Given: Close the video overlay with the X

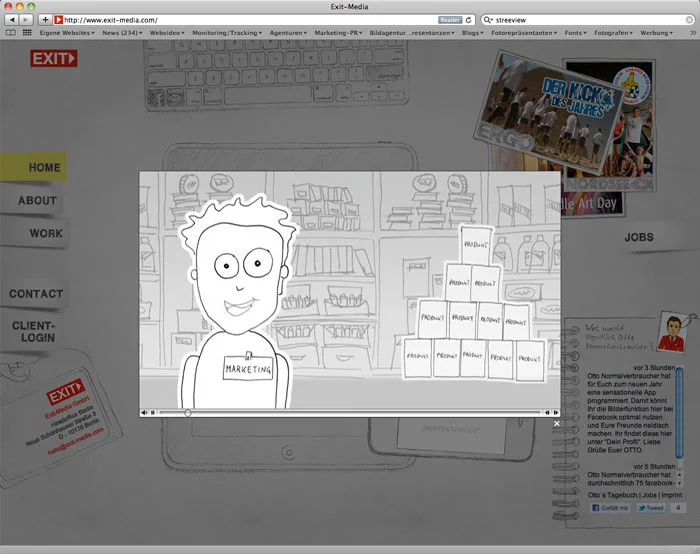Looking at the screenshot, I should 557,424.
